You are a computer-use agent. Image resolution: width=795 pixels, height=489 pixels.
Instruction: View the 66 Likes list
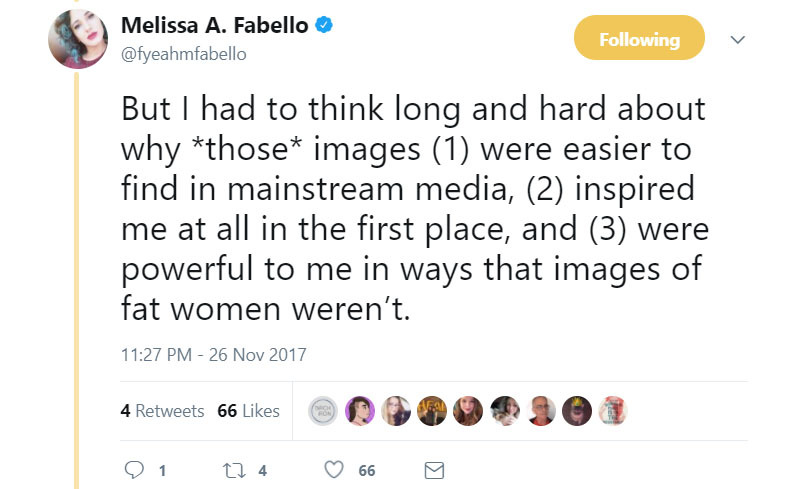tap(248, 411)
